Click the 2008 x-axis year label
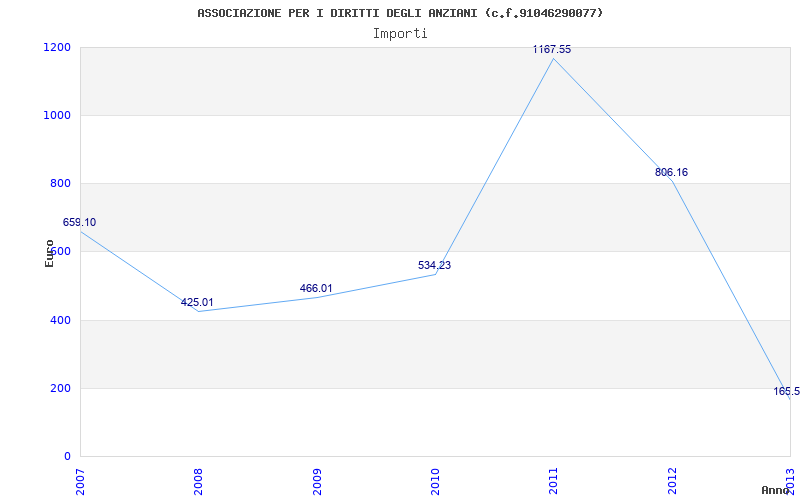Viewport: 800px width, 500px height. coord(198,482)
